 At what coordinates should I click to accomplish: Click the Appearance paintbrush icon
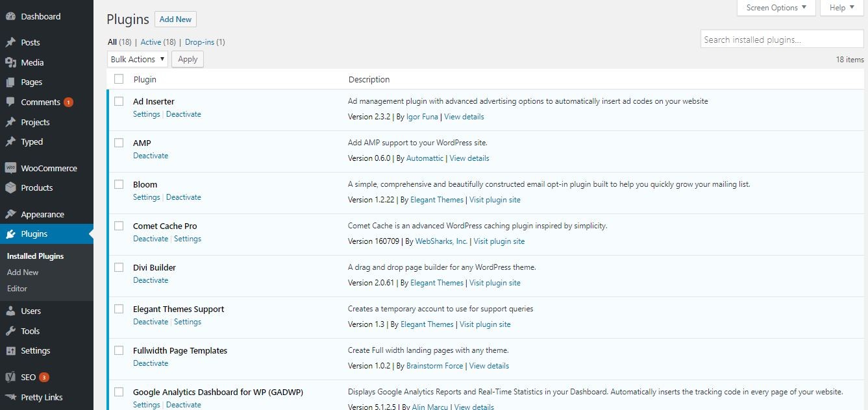tap(10, 214)
